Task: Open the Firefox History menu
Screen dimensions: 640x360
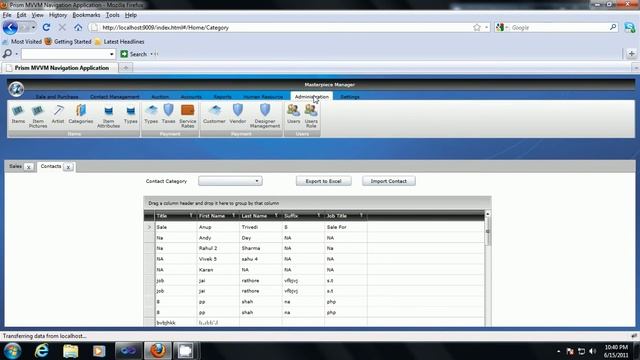Action: tap(58, 15)
